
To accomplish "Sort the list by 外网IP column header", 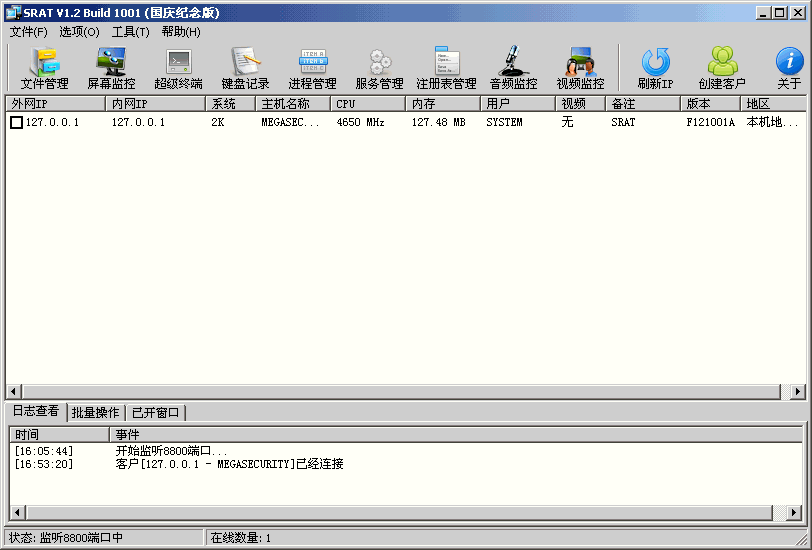I will point(55,104).
